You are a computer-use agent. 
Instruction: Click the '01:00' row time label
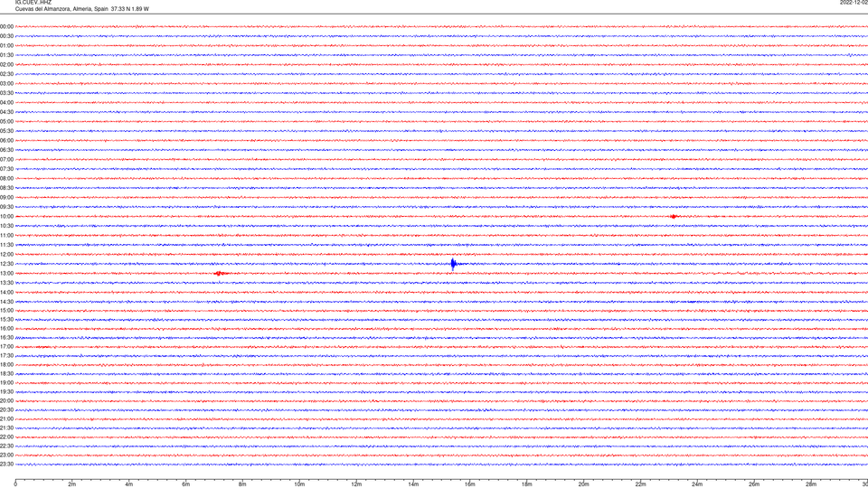[6, 46]
